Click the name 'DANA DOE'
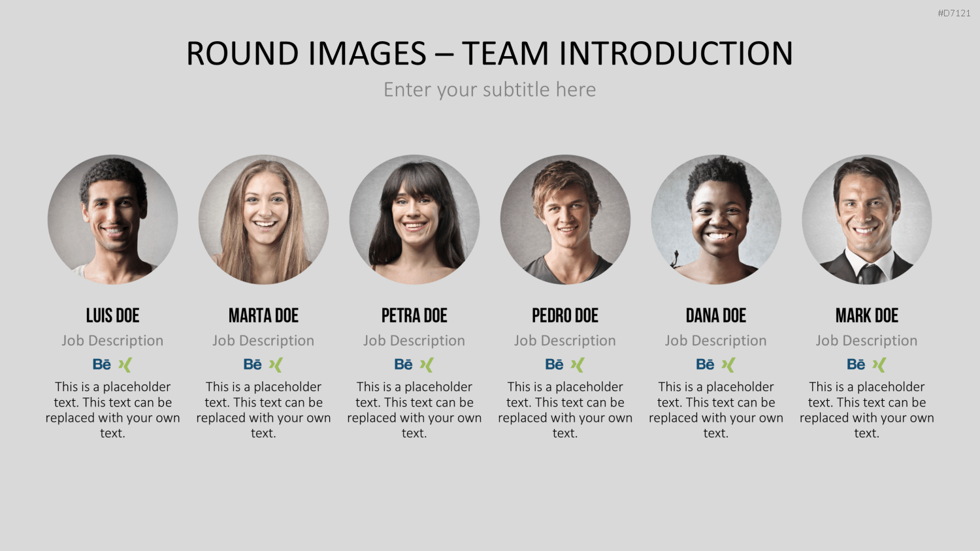The width and height of the screenshot is (980, 551). click(x=717, y=316)
